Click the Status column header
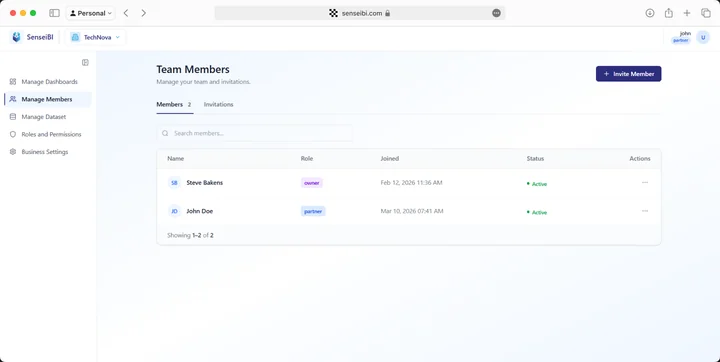 [x=535, y=158]
